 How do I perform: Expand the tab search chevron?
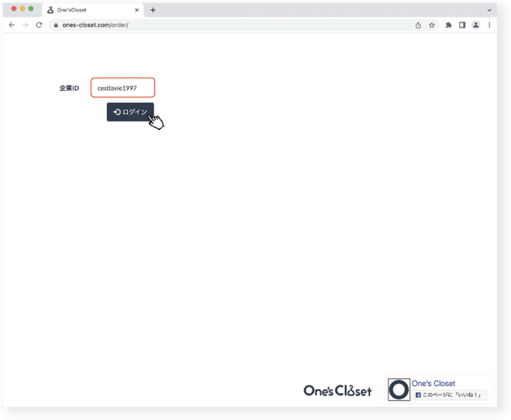coord(490,10)
